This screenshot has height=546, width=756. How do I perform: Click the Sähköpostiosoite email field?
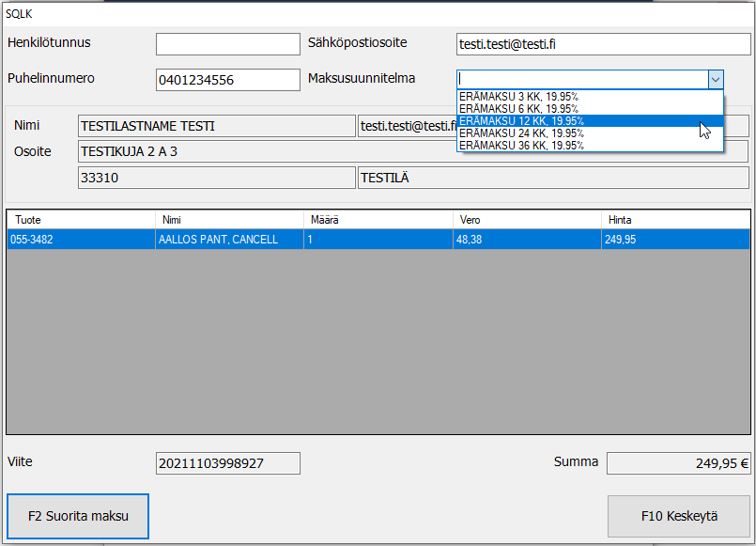603,44
